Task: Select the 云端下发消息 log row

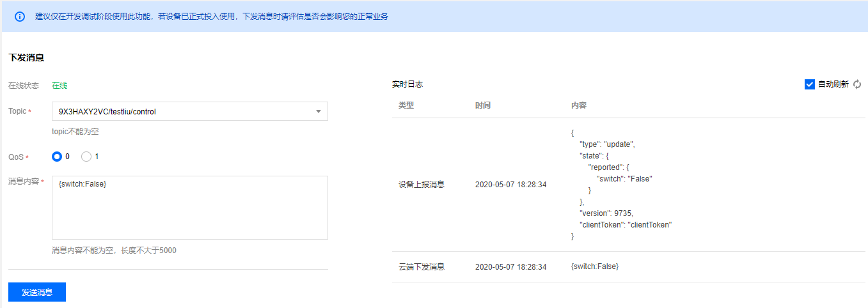Action: click(629, 267)
